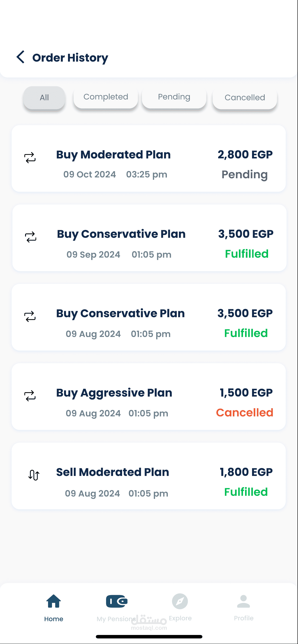Tap the swap icon on Buy Moderated Plan
The height and width of the screenshot is (644, 298).
click(x=30, y=158)
